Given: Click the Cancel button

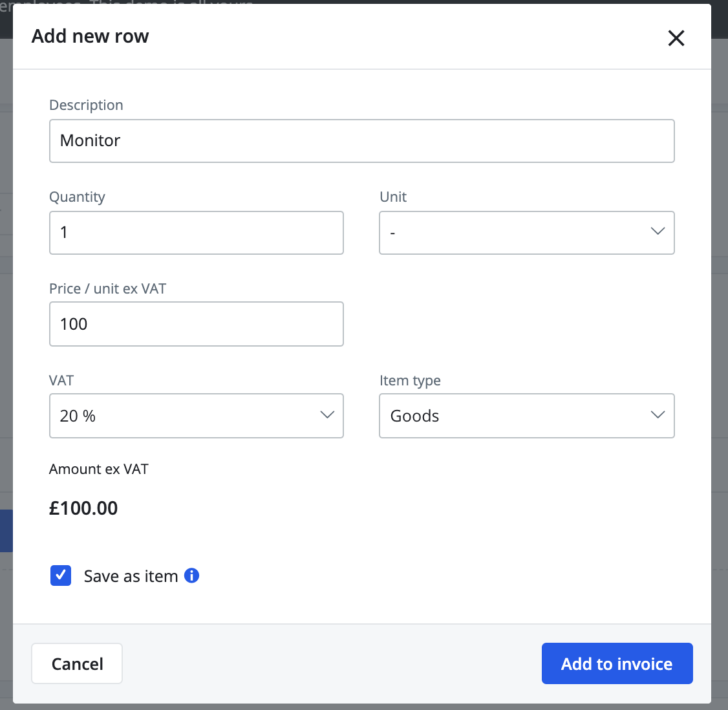Looking at the screenshot, I should tap(76, 663).
